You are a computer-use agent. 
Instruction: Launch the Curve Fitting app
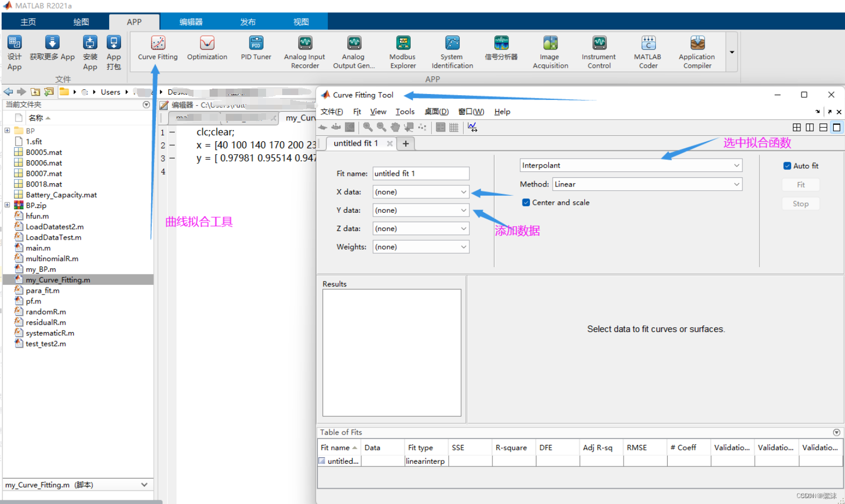[x=157, y=48]
